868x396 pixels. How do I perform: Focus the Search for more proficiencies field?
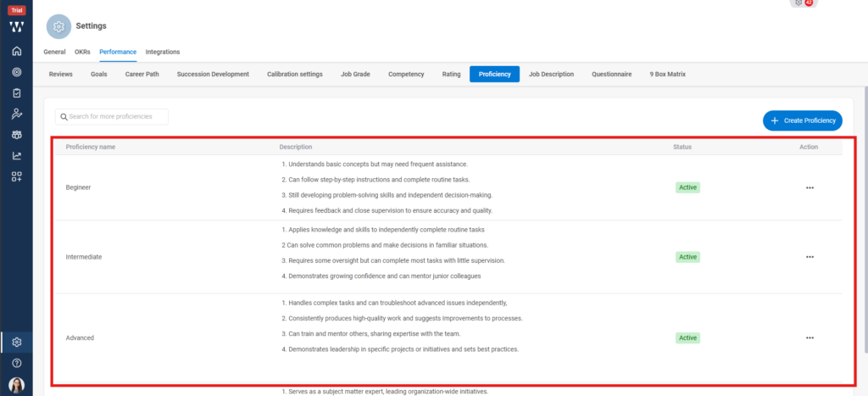[112, 117]
